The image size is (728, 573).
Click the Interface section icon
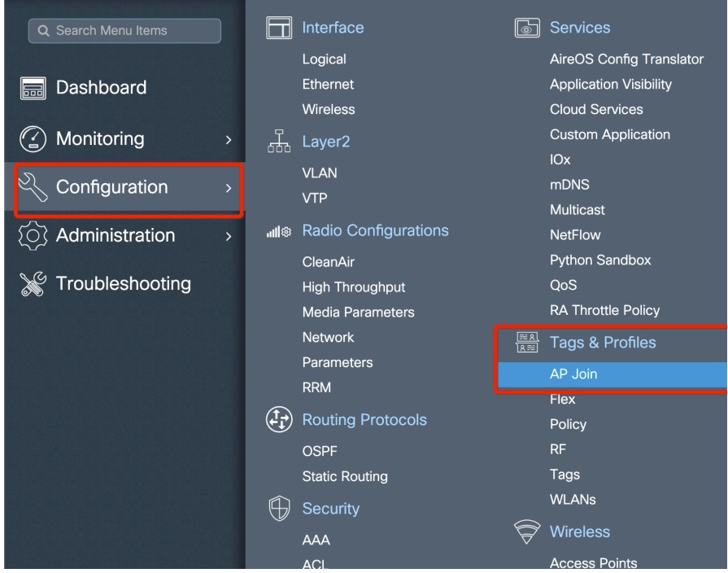[278, 28]
